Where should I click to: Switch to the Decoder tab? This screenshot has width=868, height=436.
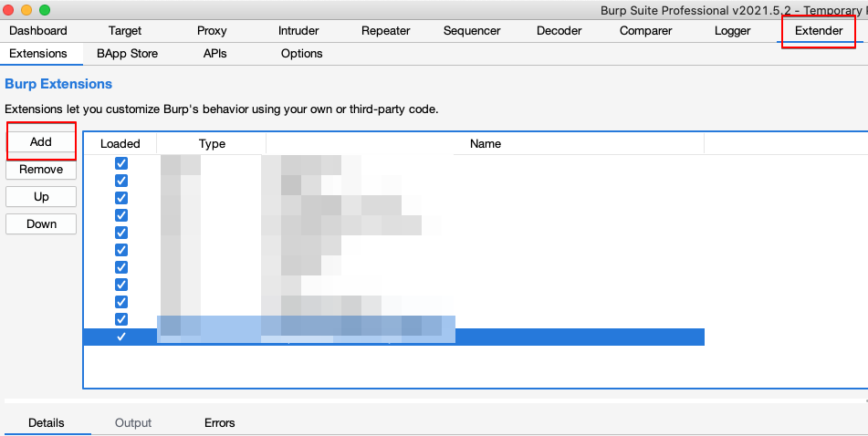pyautogui.click(x=559, y=30)
